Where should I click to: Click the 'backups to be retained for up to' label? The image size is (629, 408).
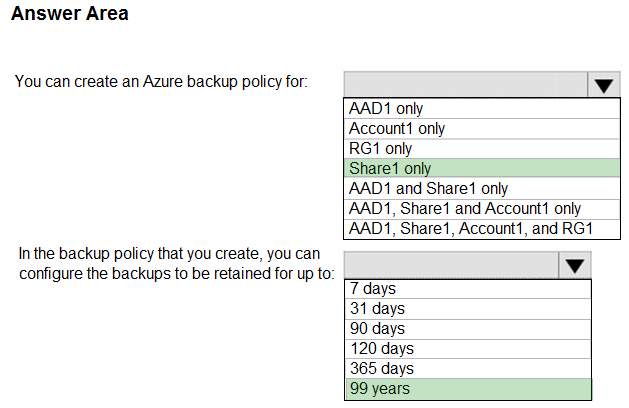(223, 274)
